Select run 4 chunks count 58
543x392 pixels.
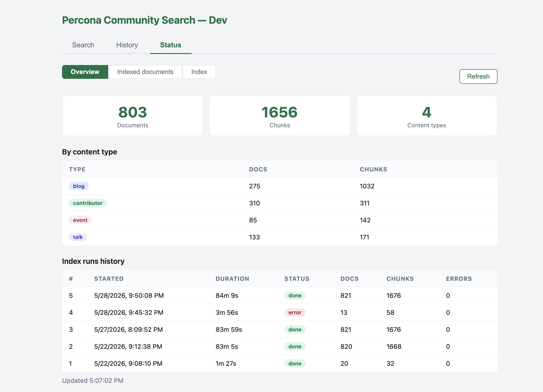pos(390,312)
